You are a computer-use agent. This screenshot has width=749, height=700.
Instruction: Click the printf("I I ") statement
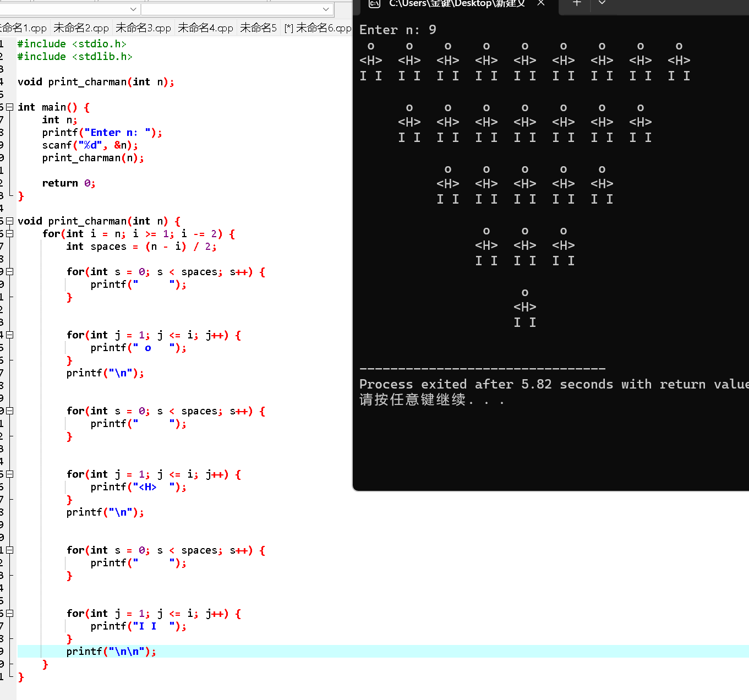point(138,626)
